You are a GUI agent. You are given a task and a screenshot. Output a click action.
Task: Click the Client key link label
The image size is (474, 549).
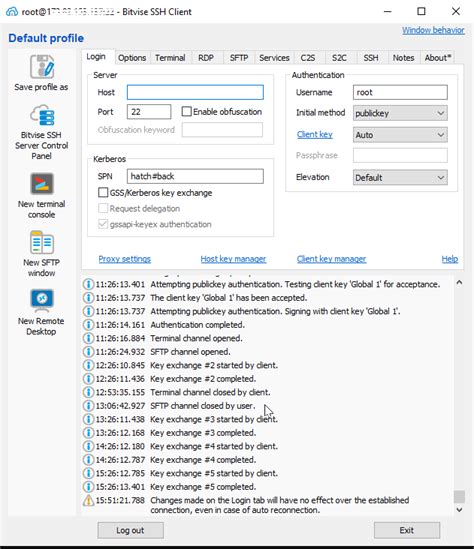coord(314,134)
